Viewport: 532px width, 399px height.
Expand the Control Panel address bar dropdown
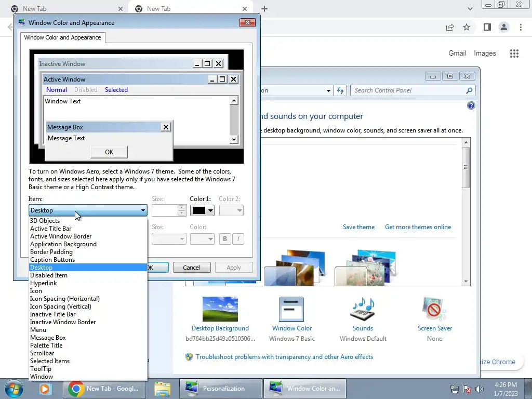point(328,90)
